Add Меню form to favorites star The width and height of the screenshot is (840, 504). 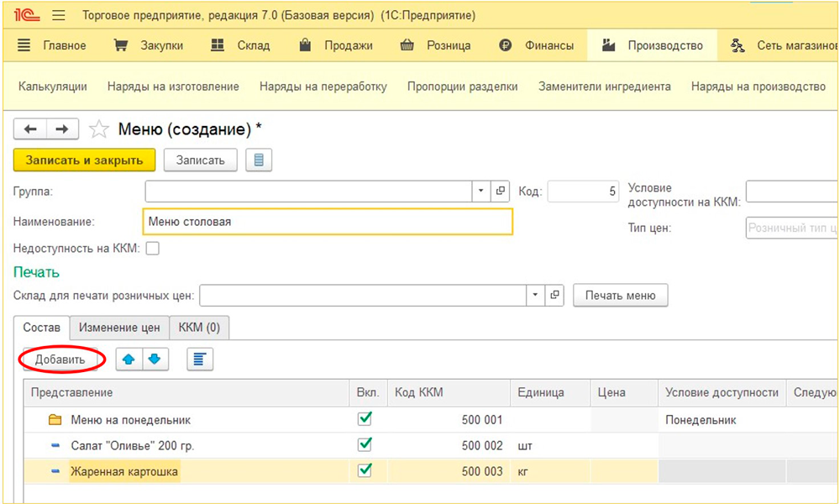click(99, 129)
